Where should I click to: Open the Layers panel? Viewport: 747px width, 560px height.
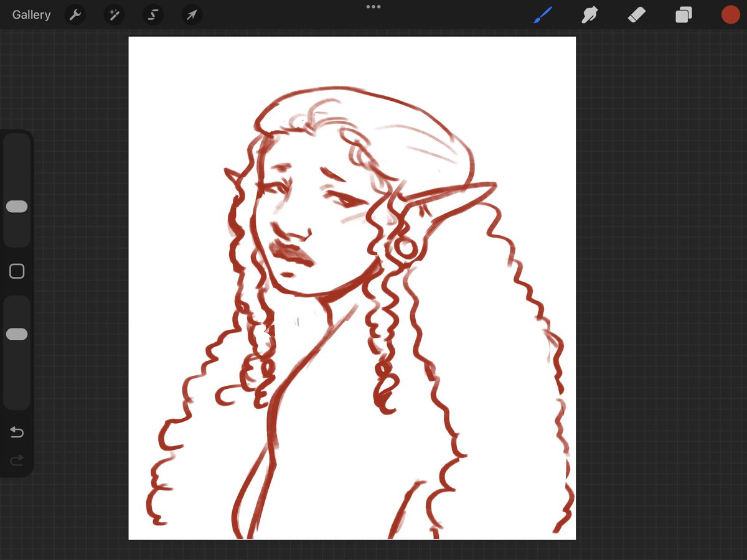(684, 15)
